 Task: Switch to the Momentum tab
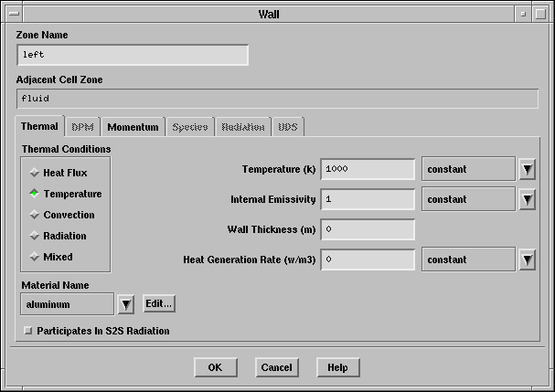coord(133,127)
